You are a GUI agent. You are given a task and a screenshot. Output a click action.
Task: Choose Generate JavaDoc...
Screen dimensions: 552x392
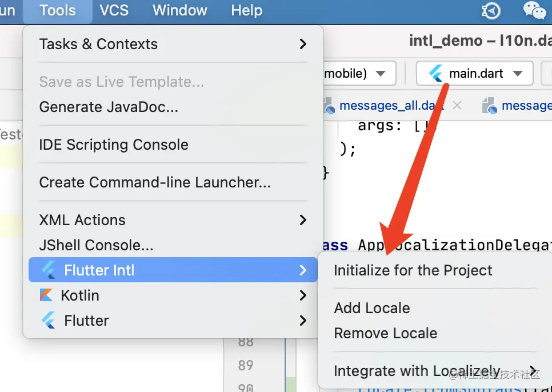coord(173,107)
